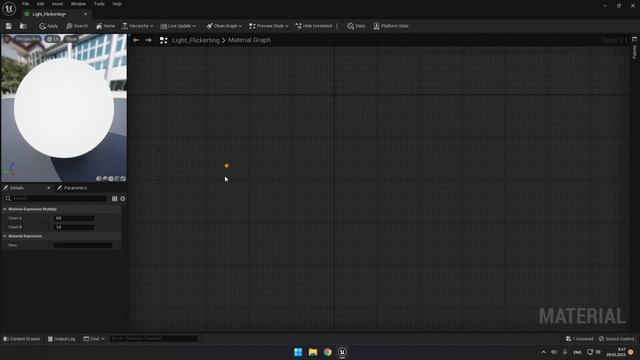The height and width of the screenshot is (360, 640).
Task: Open the Hierarchy dropdown
Action: click(x=138, y=26)
